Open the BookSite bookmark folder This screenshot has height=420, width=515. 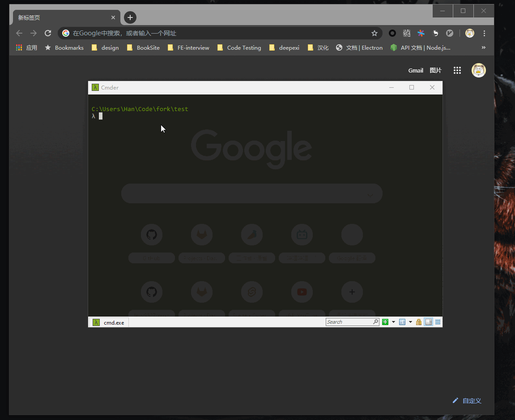point(144,47)
